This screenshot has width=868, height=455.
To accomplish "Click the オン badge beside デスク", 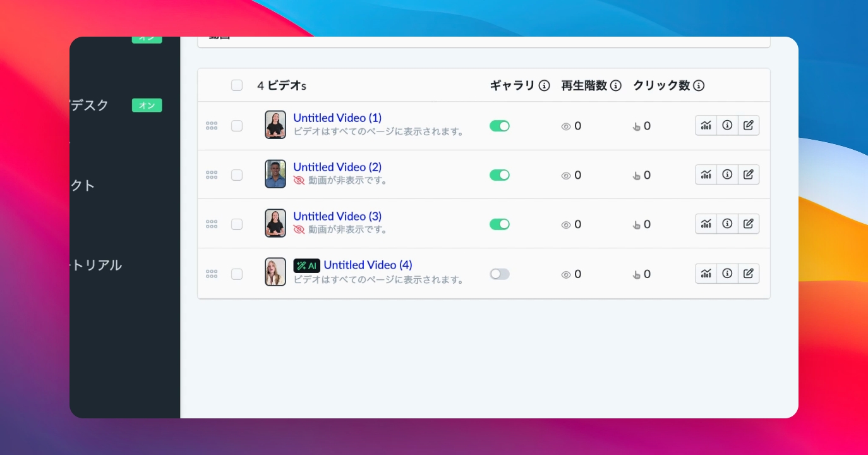I will (x=147, y=106).
